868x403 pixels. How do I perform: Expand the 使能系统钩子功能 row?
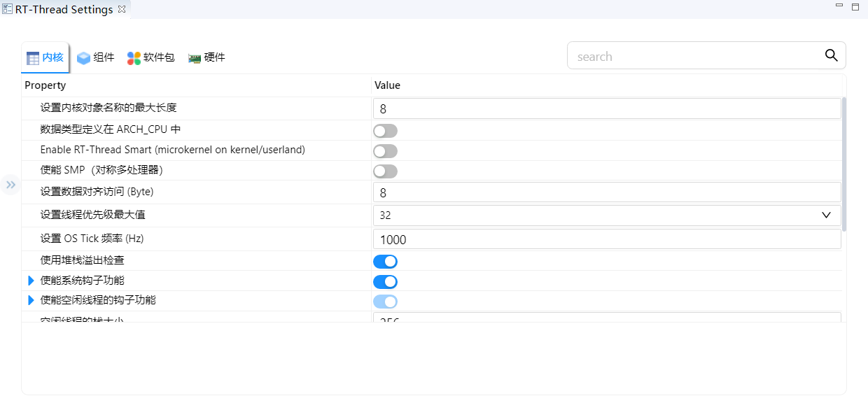31,281
